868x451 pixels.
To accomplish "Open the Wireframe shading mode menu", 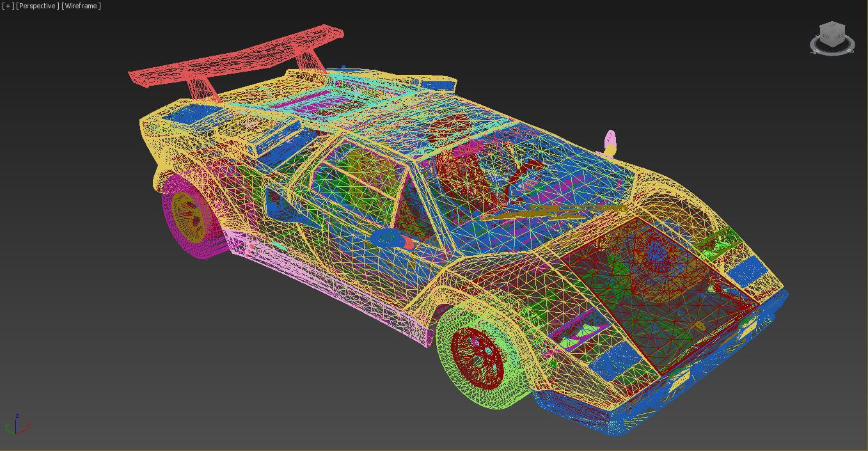I will point(81,6).
